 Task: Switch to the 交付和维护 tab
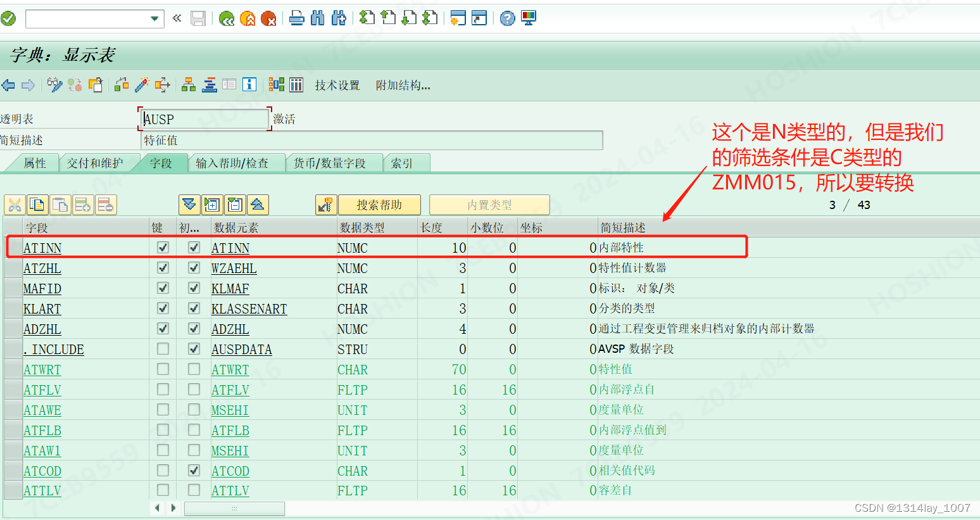pos(95,163)
